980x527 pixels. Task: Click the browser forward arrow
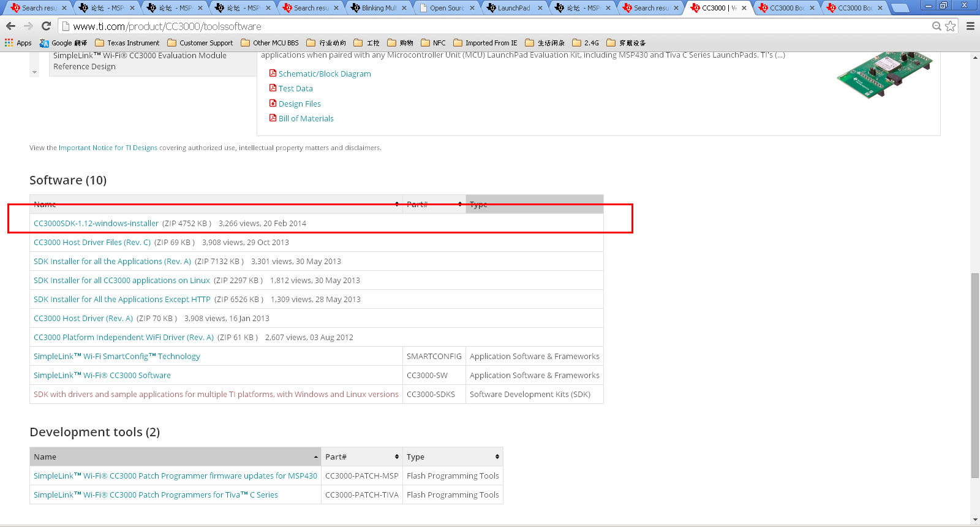[x=28, y=26]
